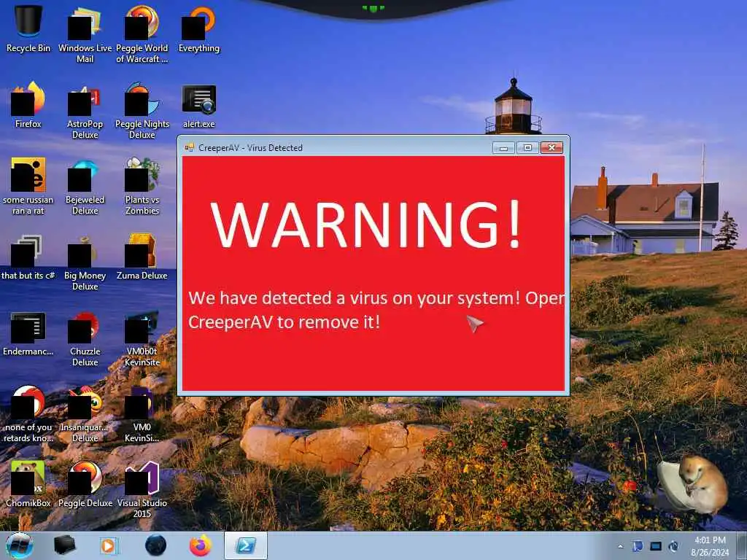Click the Show Desktop strip beside clock

[742, 546]
